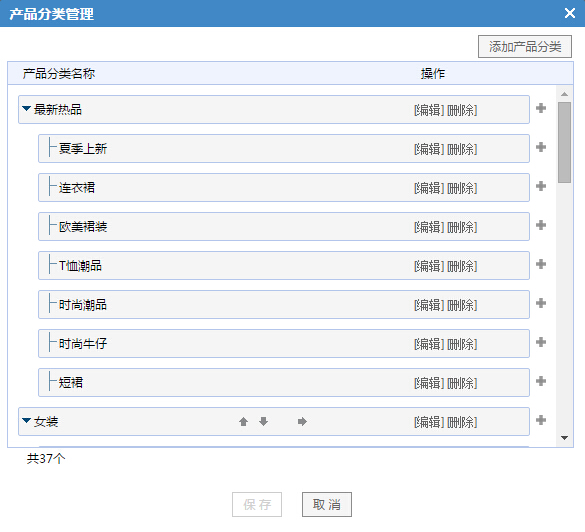Click plus icon next to T恤潮品

[541, 264]
